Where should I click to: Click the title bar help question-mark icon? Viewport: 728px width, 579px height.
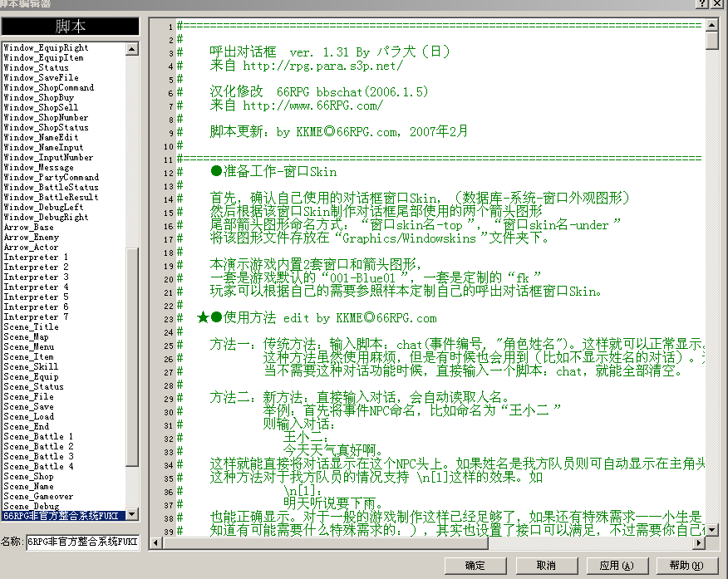pos(702,3)
